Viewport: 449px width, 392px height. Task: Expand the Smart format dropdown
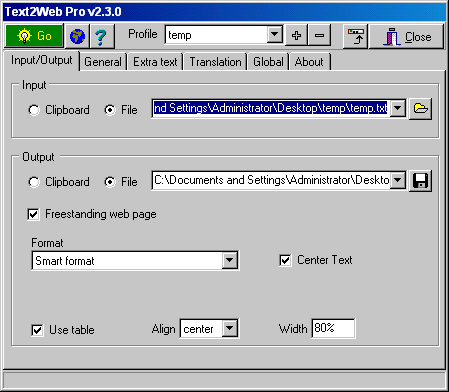click(230, 260)
